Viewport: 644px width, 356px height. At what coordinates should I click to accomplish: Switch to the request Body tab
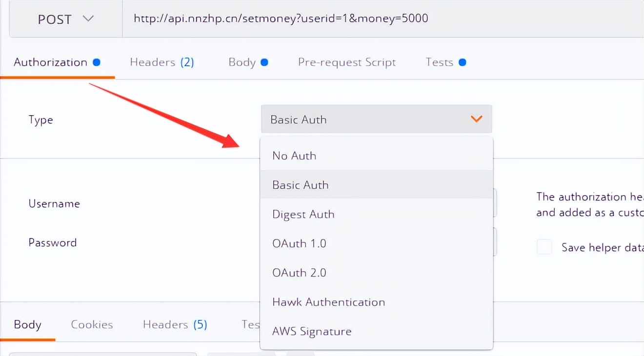[x=242, y=62]
